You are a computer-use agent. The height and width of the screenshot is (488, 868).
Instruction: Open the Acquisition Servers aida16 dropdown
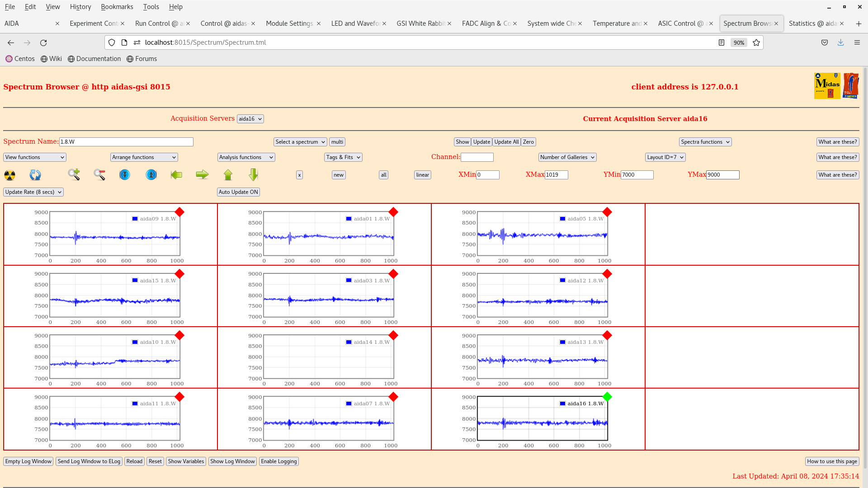tap(250, 119)
